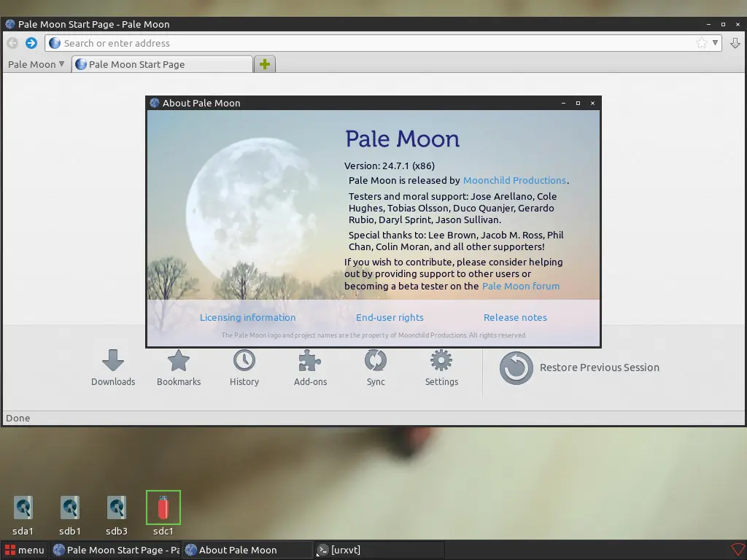Close the main Pale Moon browser window
Image resolution: width=747 pixels, height=560 pixels.
pos(738,24)
